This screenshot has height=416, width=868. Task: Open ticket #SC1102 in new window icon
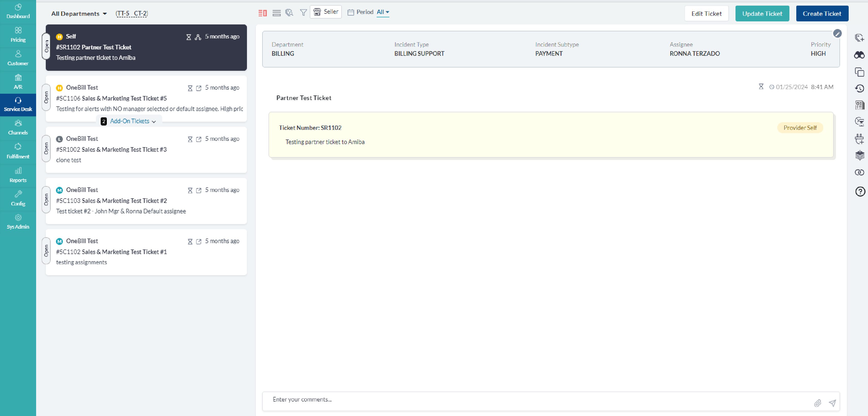point(199,242)
